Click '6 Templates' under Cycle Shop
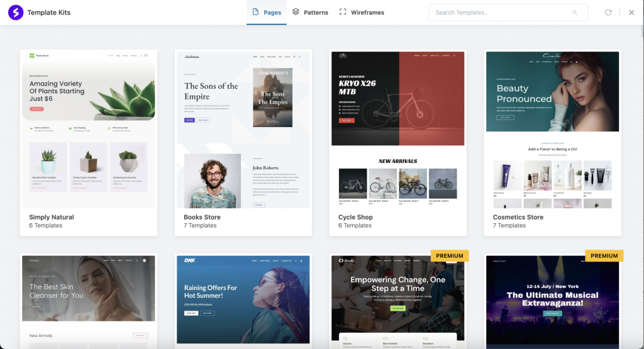The width and height of the screenshot is (644, 349). (355, 225)
